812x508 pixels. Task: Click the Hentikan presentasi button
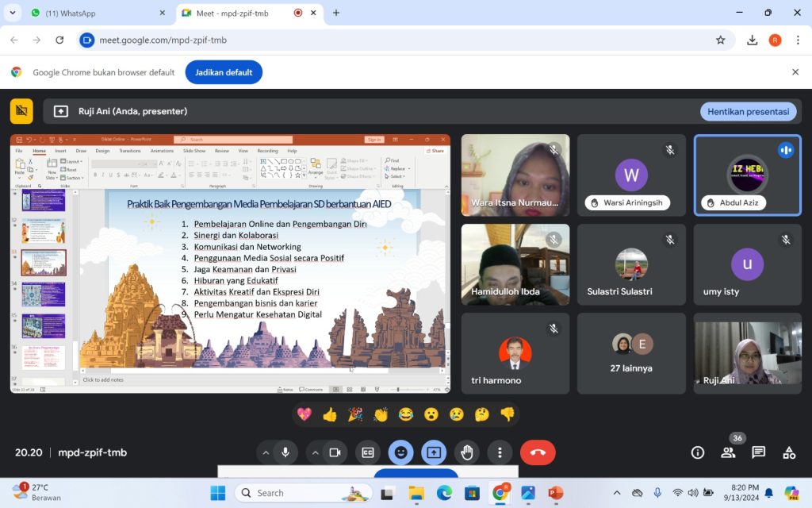tap(748, 111)
